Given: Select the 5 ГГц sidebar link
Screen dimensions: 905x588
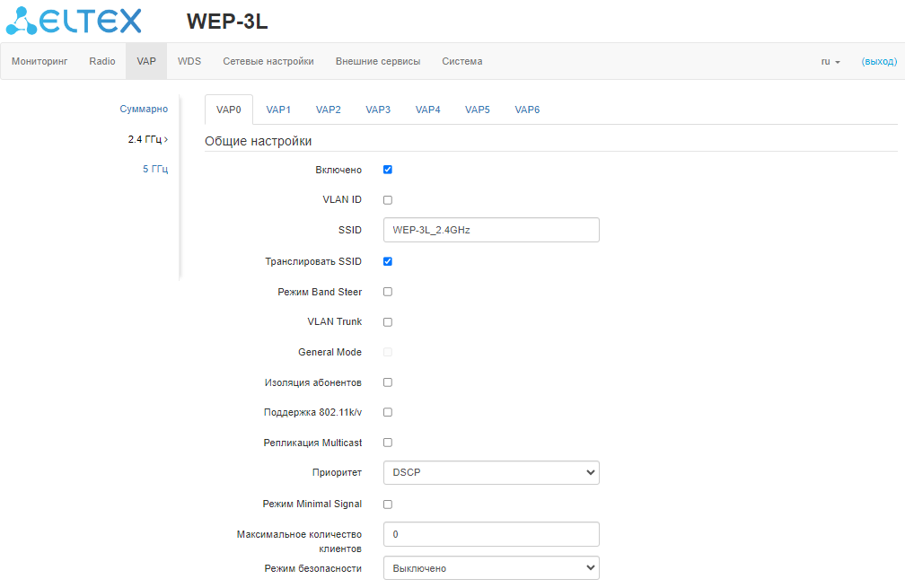Looking at the screenshot, I should pyautogui.click(x=155, y=169).
